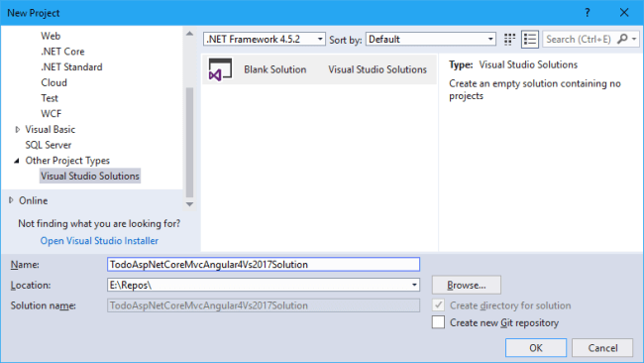Click the OK button
This screenshot has height=363, width=644.
[x=536, y=348]
